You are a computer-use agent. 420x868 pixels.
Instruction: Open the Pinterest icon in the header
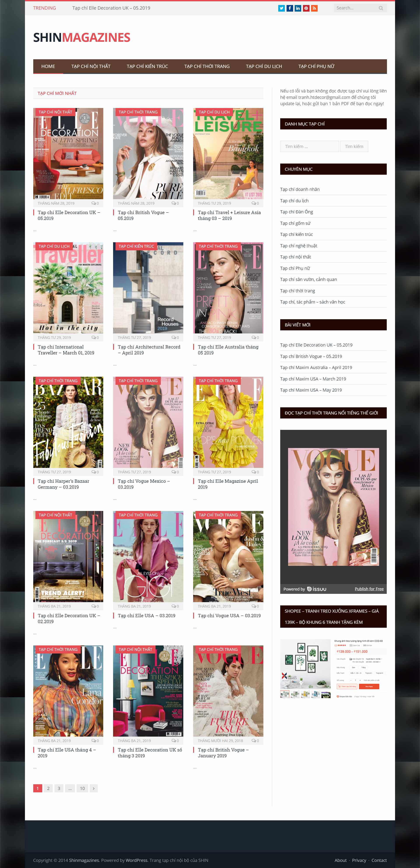pyautogui.click(x=306, y=8)
